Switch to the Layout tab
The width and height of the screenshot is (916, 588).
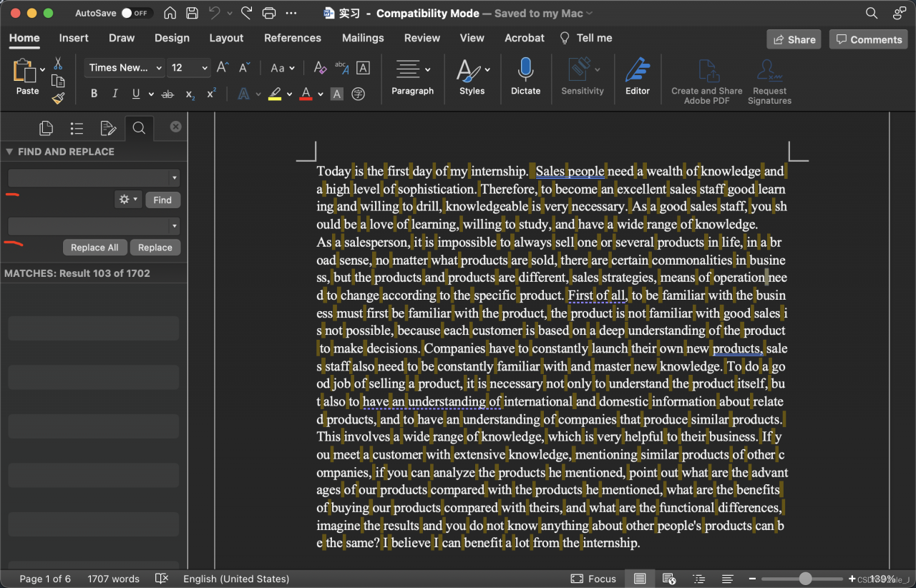point(226,38)
